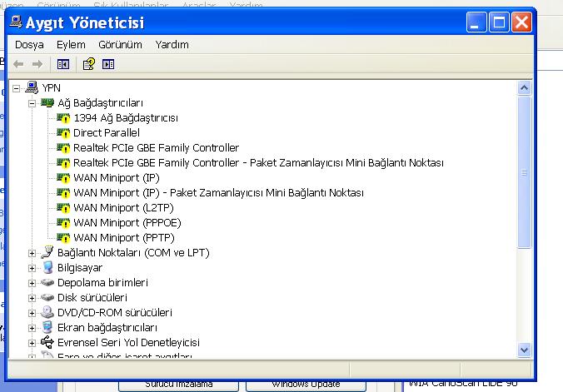This screenshot has height=392, width=563.
Task: Expand the Depolama birimleri category
Action: [x=32, y=283]
